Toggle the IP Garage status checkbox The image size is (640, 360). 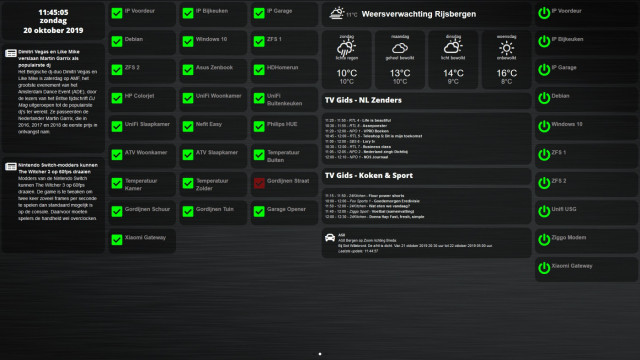coord(259,13)
